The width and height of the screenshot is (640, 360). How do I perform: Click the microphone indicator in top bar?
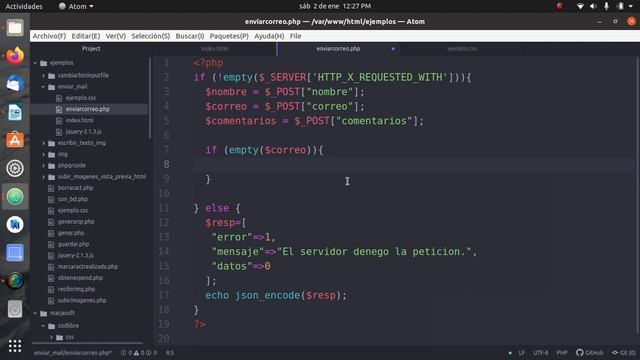pyautogui.click(x=607, y=6)
